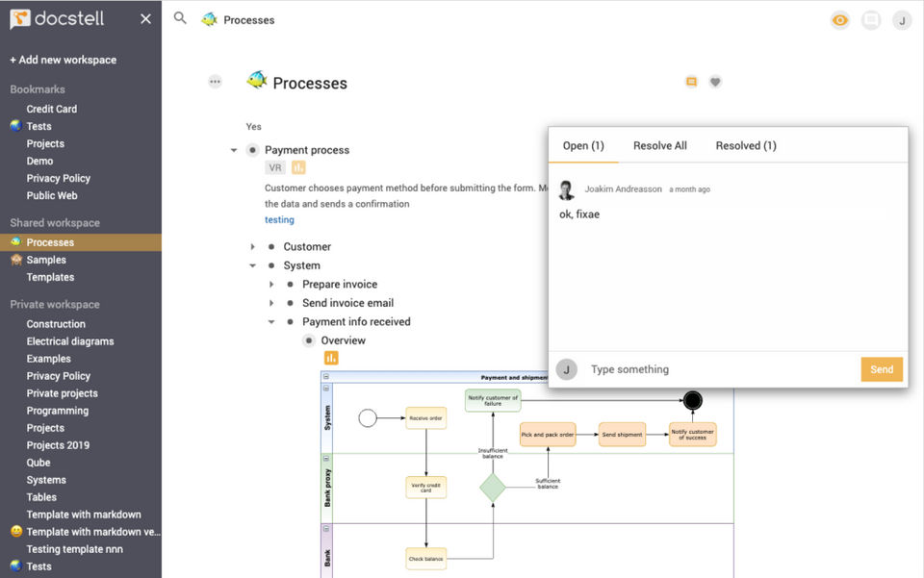Open the Qube document
Screen dimensions: 924x578
coord(38,463)
